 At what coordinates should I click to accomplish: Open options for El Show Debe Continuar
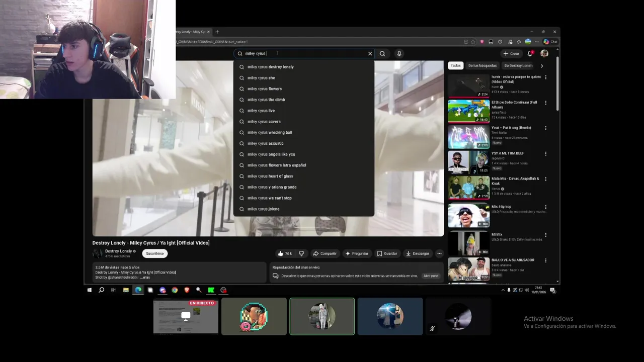(x=545, y=103)
